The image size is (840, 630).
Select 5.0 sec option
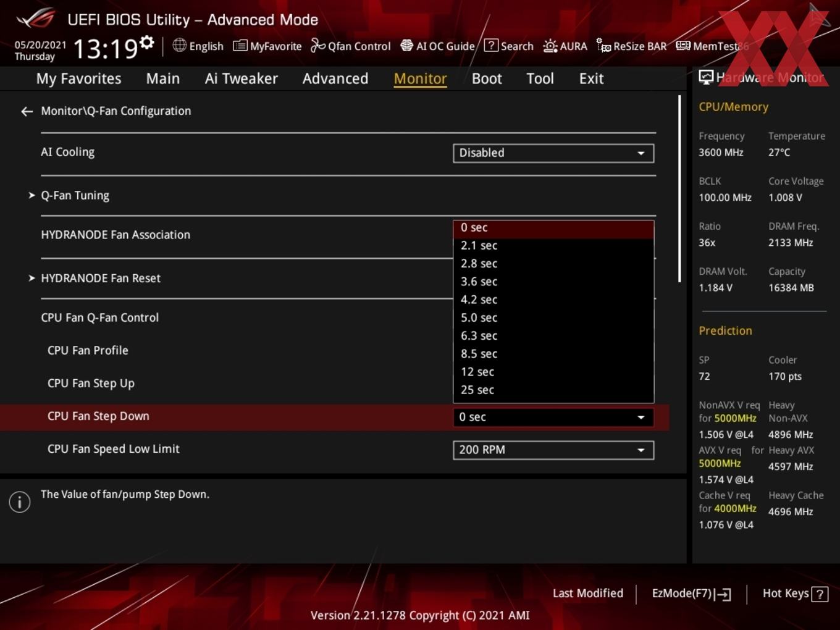coord(553,318)
